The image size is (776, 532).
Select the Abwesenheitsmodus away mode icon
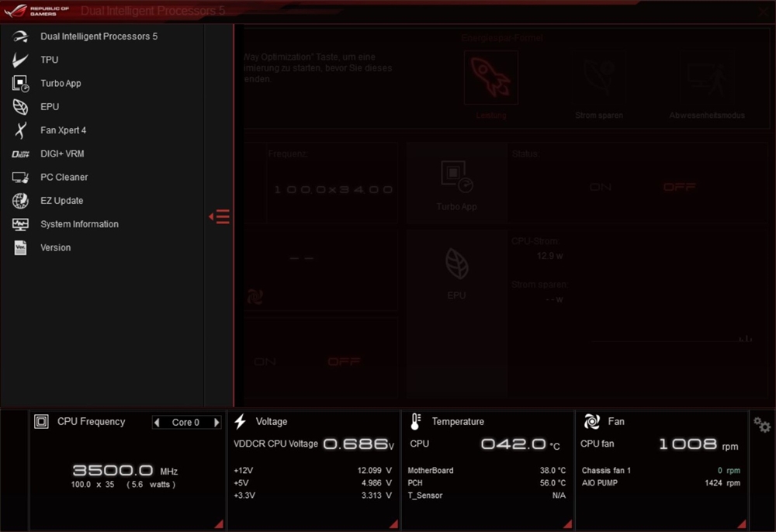coord(707,78)
